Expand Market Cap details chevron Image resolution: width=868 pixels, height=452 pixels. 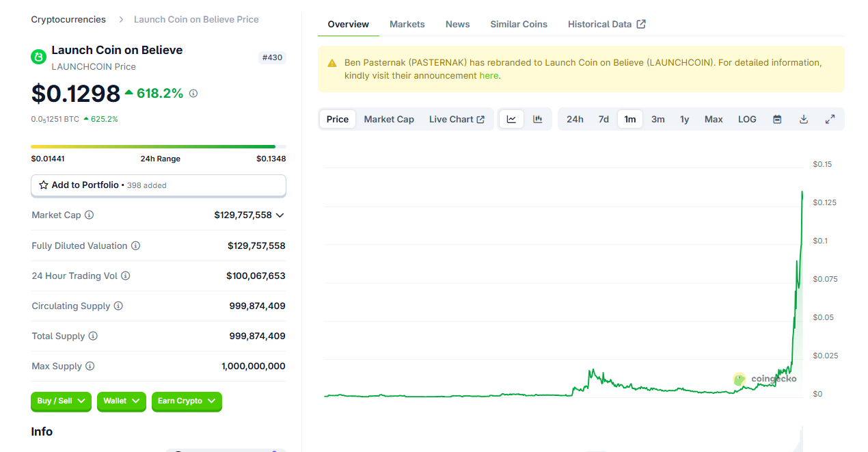coord(280,215)
